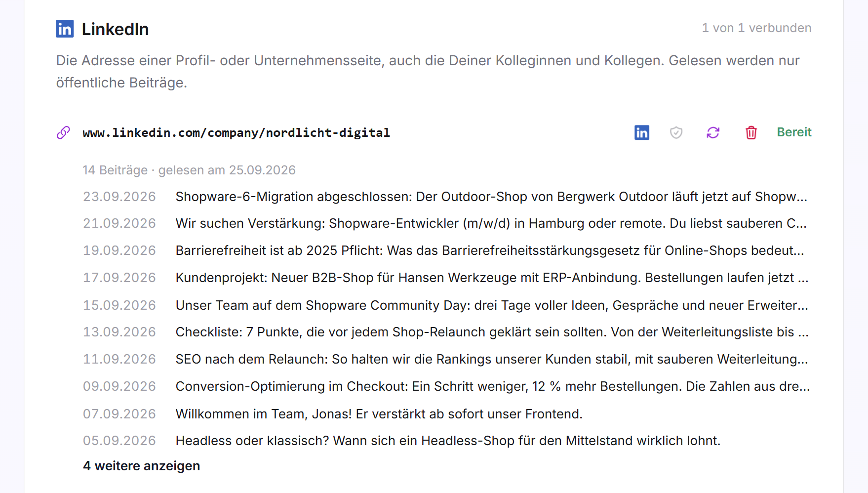Select the post 'Headless oder klassisch?'

(x=448, y=441)
